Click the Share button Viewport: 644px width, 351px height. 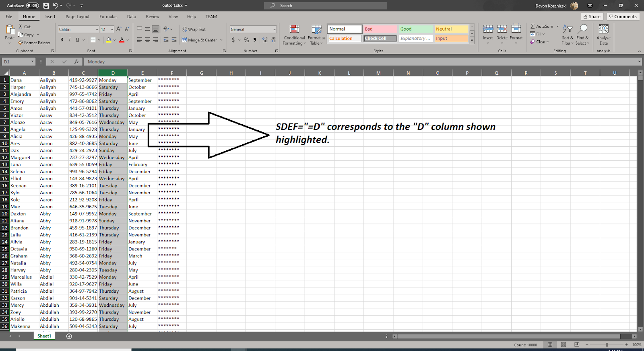(x=592, y=16)
